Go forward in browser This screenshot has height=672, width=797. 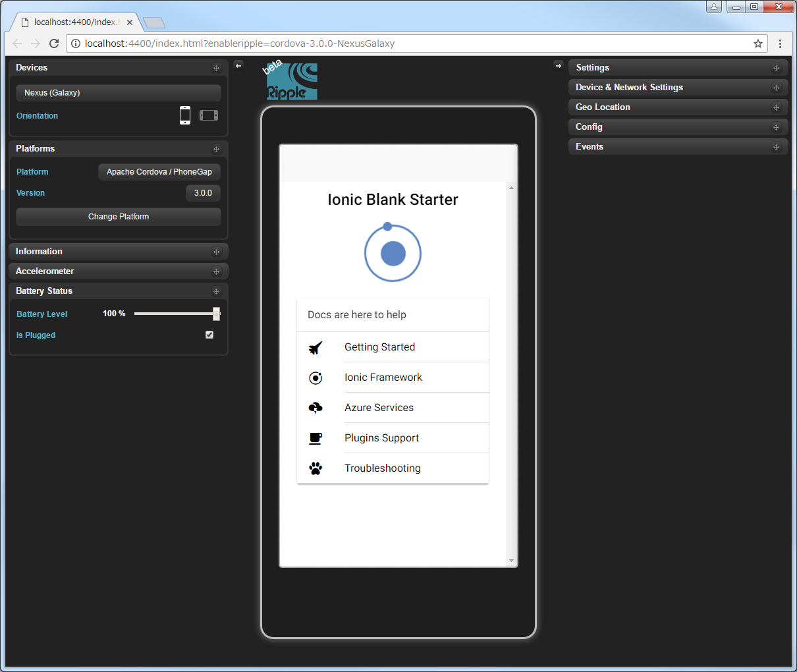[36, 43]
